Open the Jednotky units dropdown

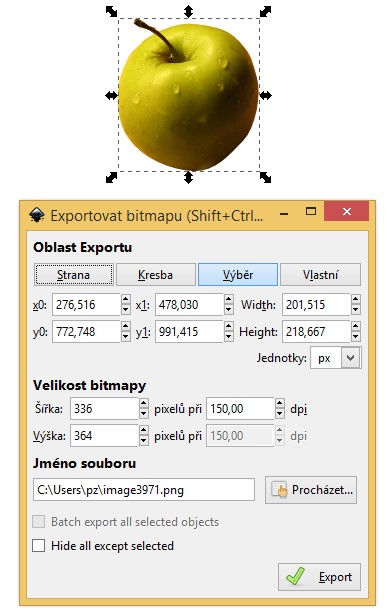pos(351,358)
